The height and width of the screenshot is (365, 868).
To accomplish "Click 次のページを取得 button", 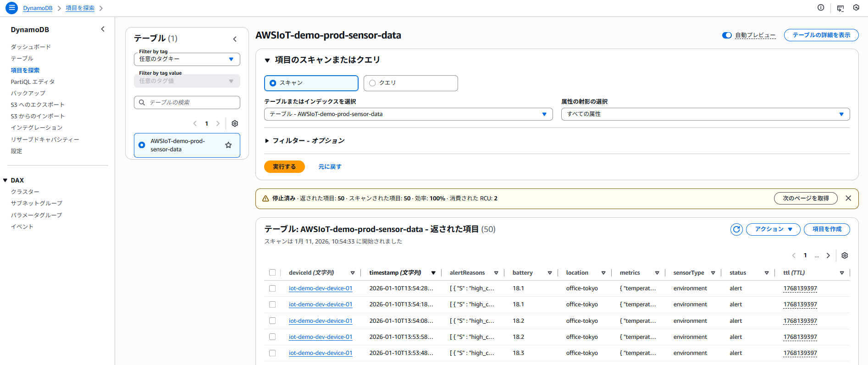I will 806,198.
